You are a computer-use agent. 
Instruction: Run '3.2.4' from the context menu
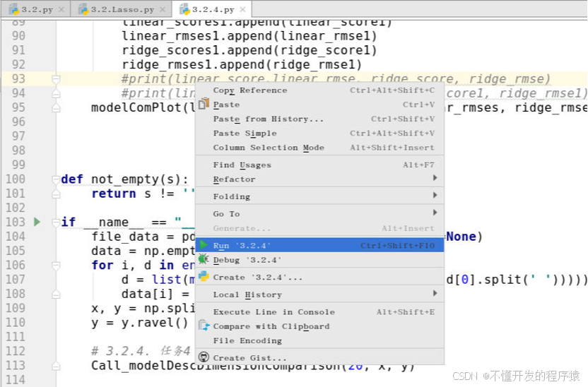pos(319,245)
